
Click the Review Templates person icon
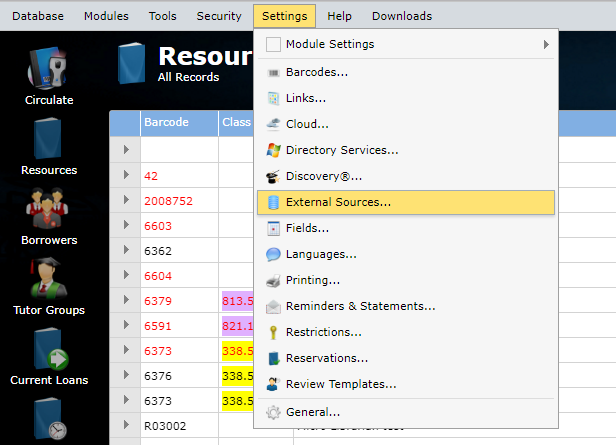click(273, 384)
